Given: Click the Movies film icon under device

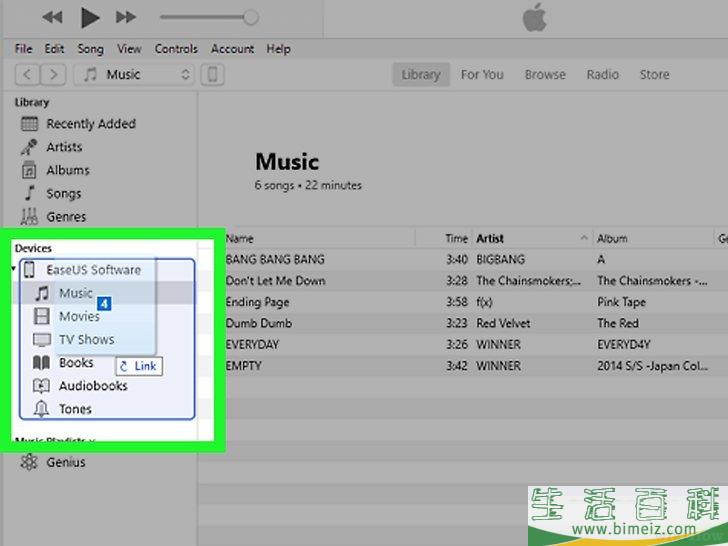Looking at the screenshot, I should pos(41,316).
